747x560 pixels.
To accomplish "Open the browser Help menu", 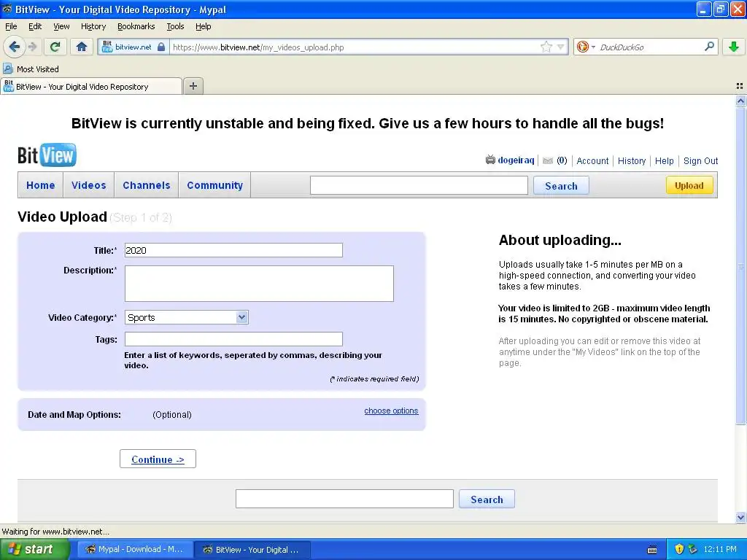I will point(203,26).
